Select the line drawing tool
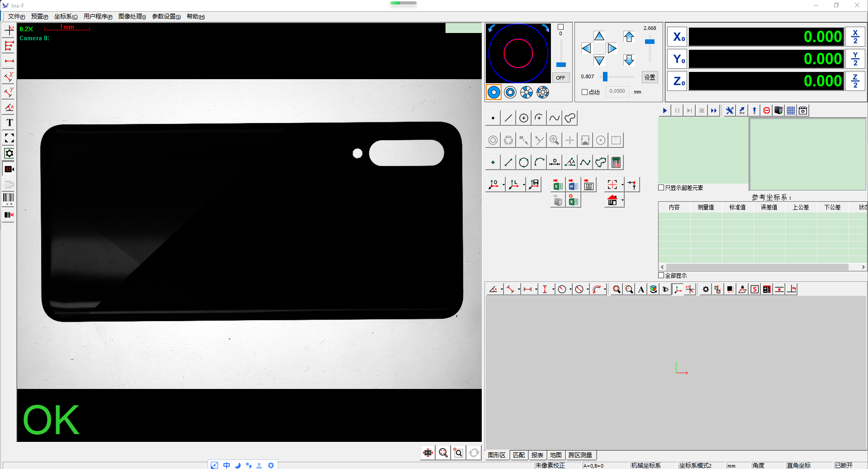The width and height of the screenshot is (868, 469). click(x=508, y=118)
